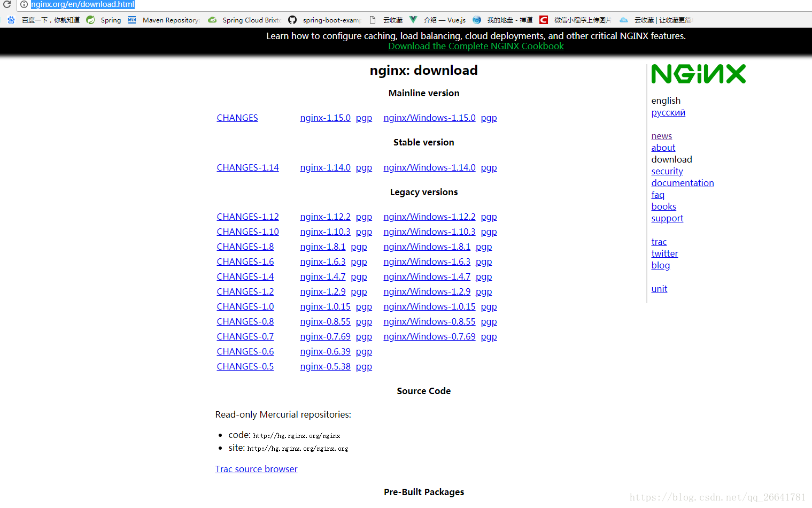The width and height of the screenshot is (812, 508).
Task: Open the faq page
Action: click(658, 195)
